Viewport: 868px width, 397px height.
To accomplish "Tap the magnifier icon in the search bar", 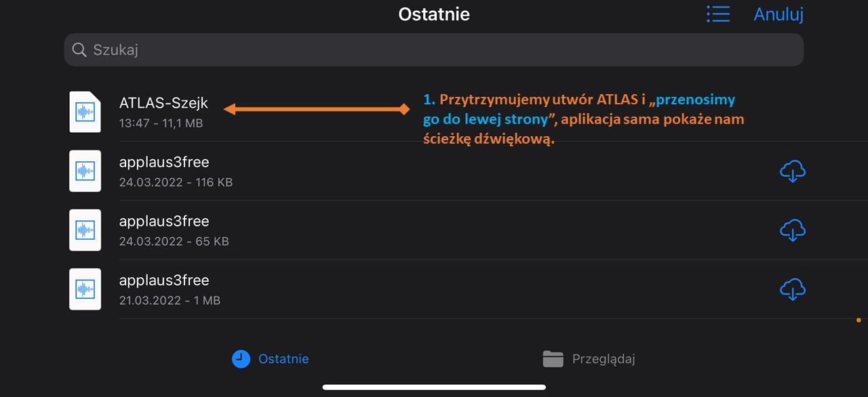I will (x=79, y=49).
